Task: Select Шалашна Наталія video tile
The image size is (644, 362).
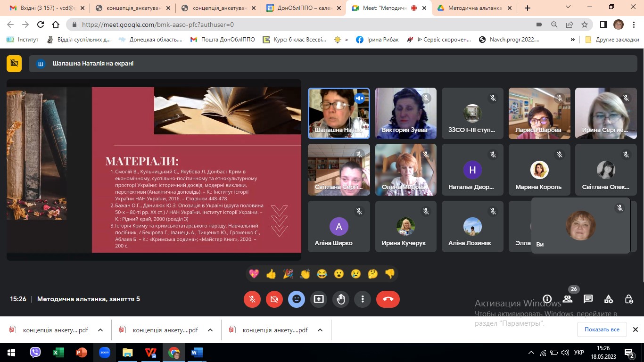Action: point(339,113)
